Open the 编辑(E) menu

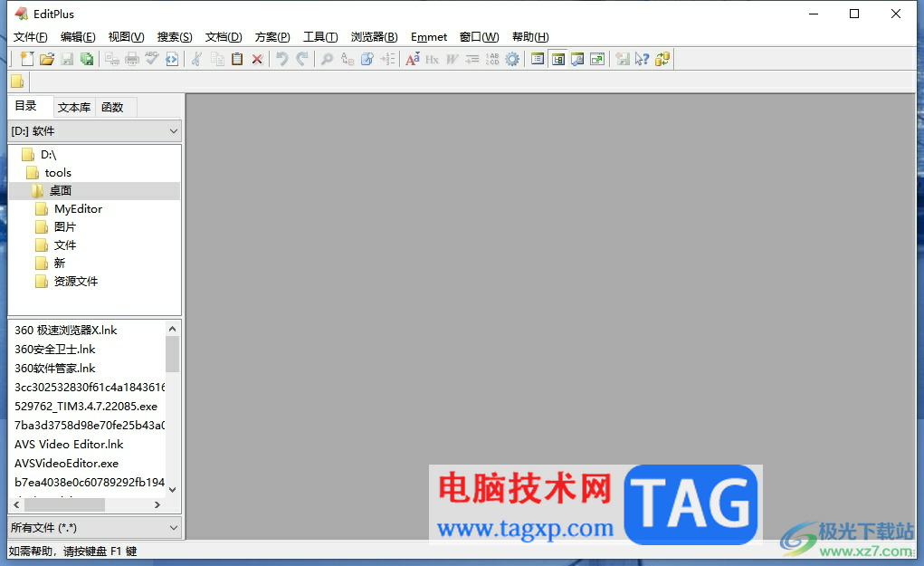pos(78,37)
